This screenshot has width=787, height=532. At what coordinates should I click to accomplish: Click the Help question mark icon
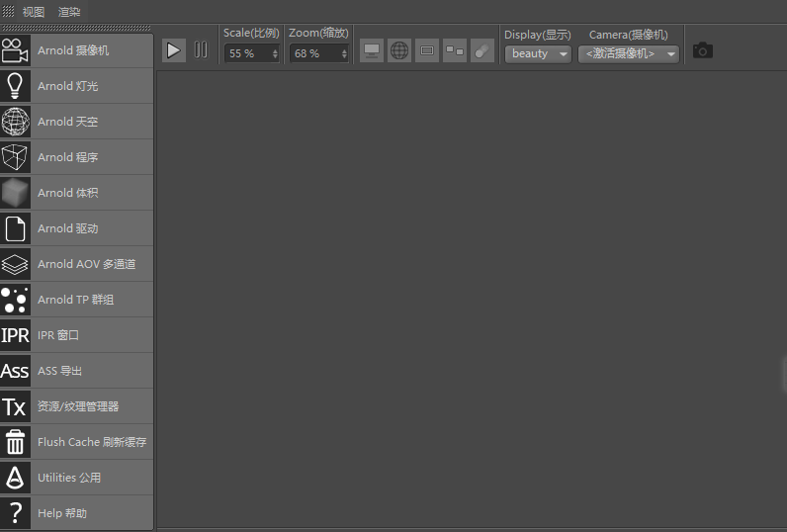[15, 513]
